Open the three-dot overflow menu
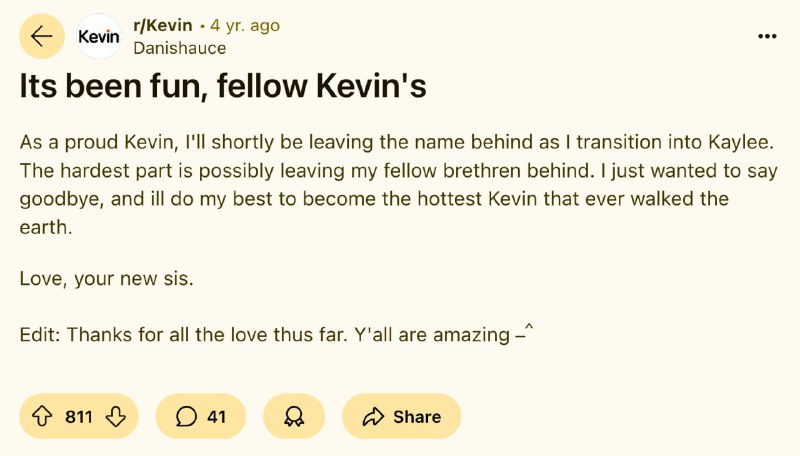 pos(767,36)
